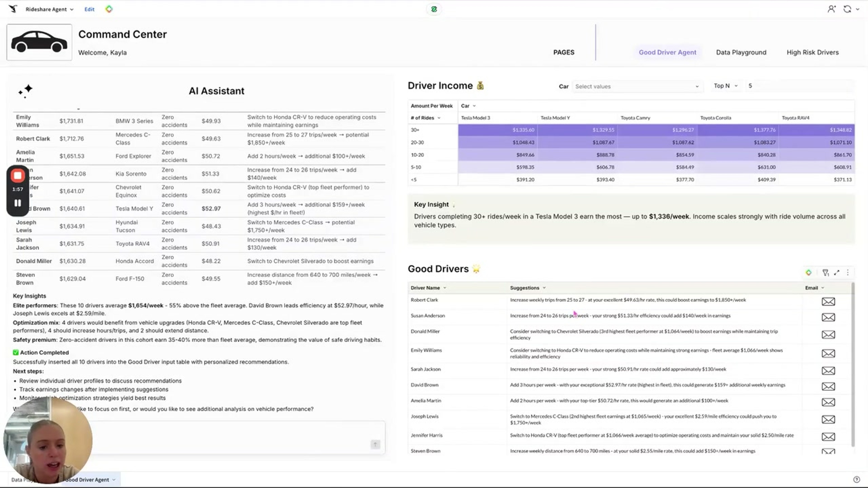This screenshot has height=488, width=868.
Task: Click the Amount Per Week header
Action: click(x=432, y=106)
